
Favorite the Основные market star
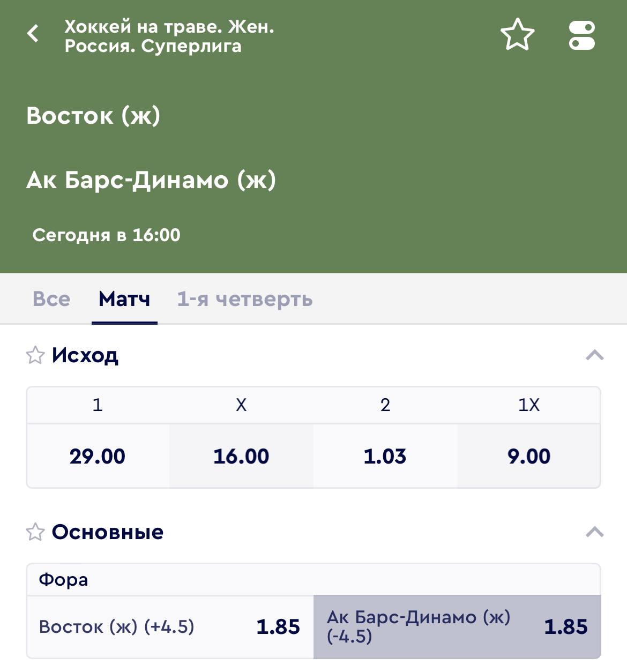35,532
